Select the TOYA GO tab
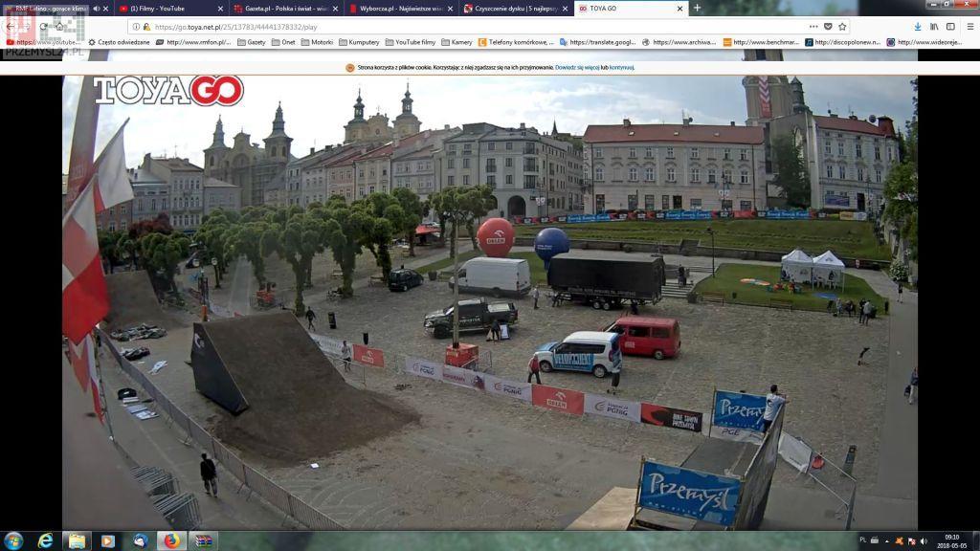This screenshot has height=551, width=980. (631, 9)
